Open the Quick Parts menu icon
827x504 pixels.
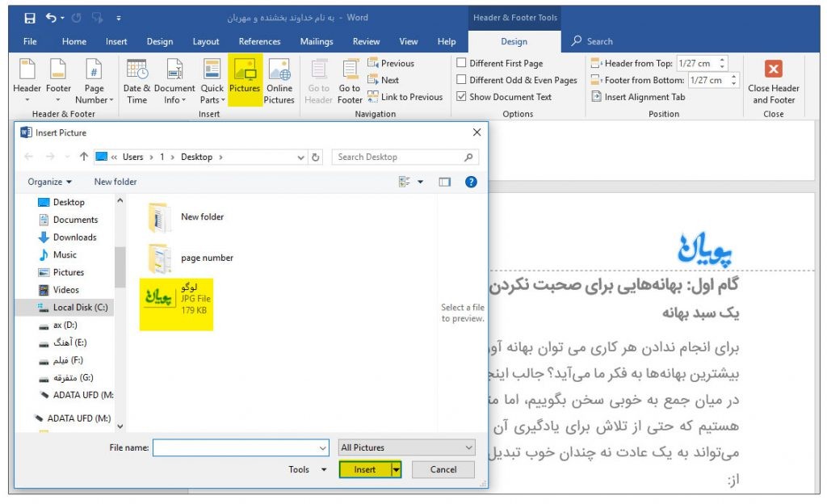(212, 71)
